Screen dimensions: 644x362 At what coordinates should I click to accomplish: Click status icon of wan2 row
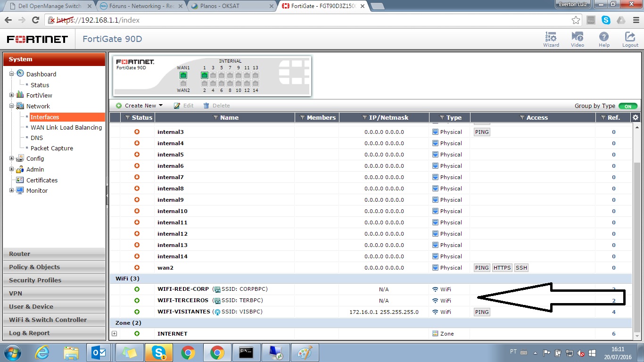137,268
